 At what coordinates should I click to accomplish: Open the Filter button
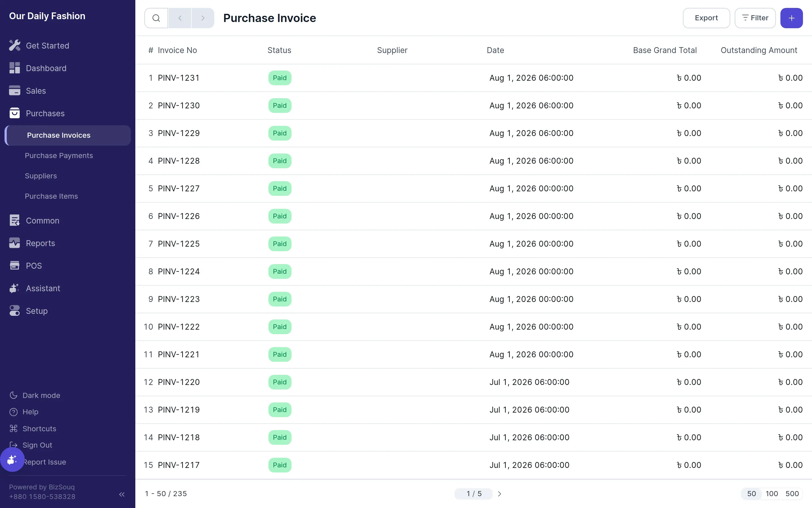[755, 18]
